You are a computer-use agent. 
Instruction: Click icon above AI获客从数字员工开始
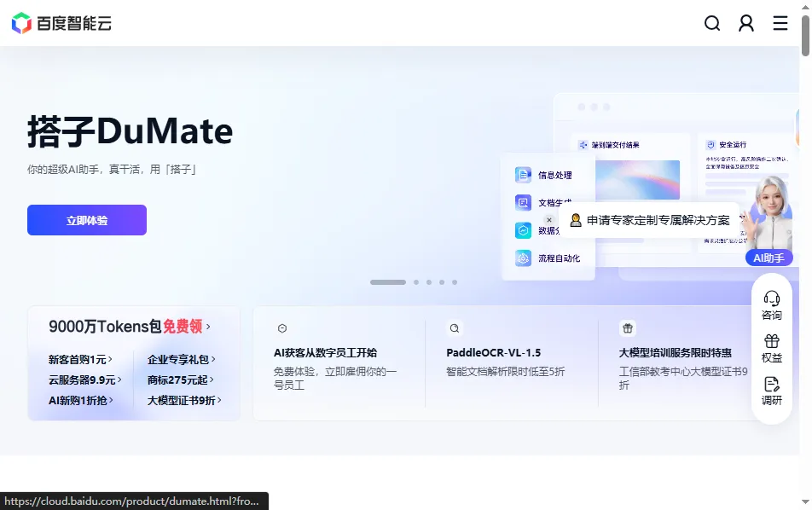point(282,328)
